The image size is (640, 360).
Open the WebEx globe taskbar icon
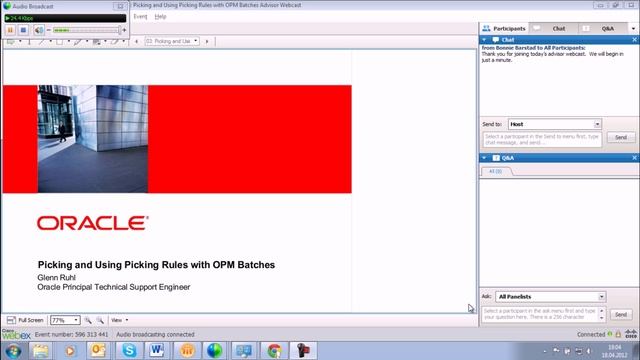215,351
